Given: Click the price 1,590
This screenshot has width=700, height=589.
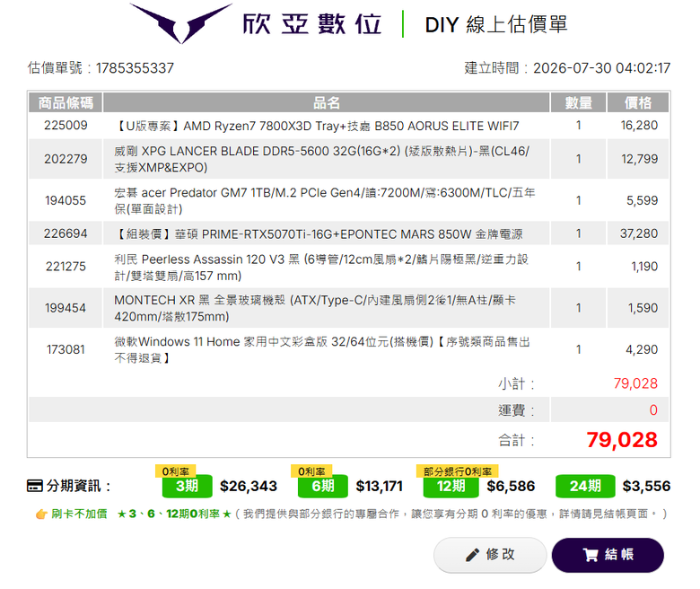Looking at the screenshot, I should coord(643,308).
